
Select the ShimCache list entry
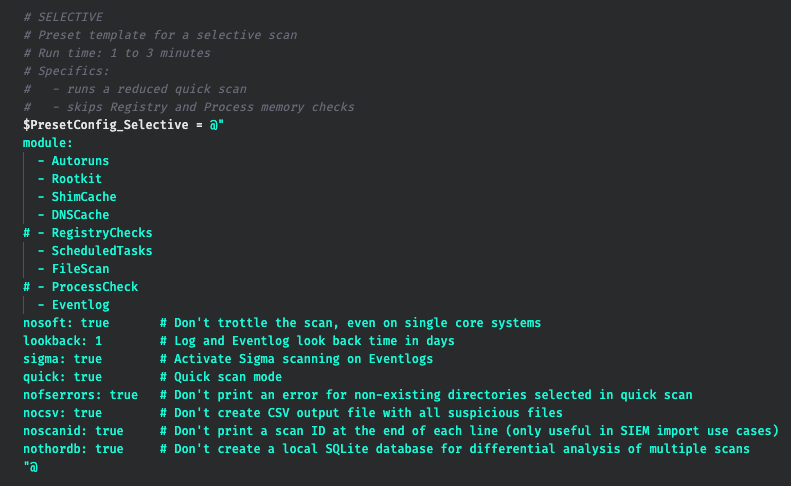click(x=77, y=197)
